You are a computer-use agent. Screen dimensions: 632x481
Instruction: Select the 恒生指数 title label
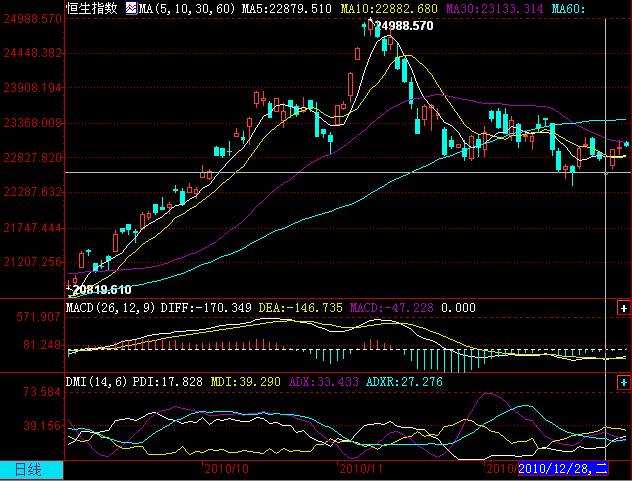(x=92, y=8)
